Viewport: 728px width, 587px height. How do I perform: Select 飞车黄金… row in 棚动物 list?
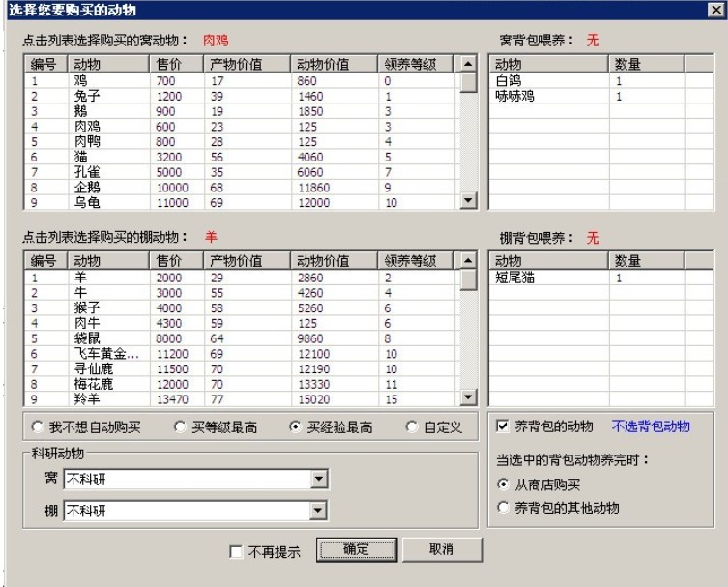tap(242, 354)
